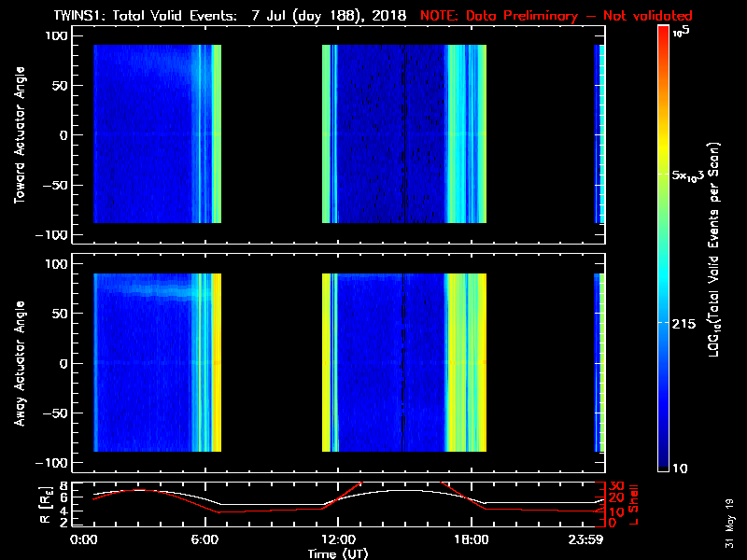Click the '0:00' time tick label
Viewport: 747px width, 560px height.
click(83, 540)
